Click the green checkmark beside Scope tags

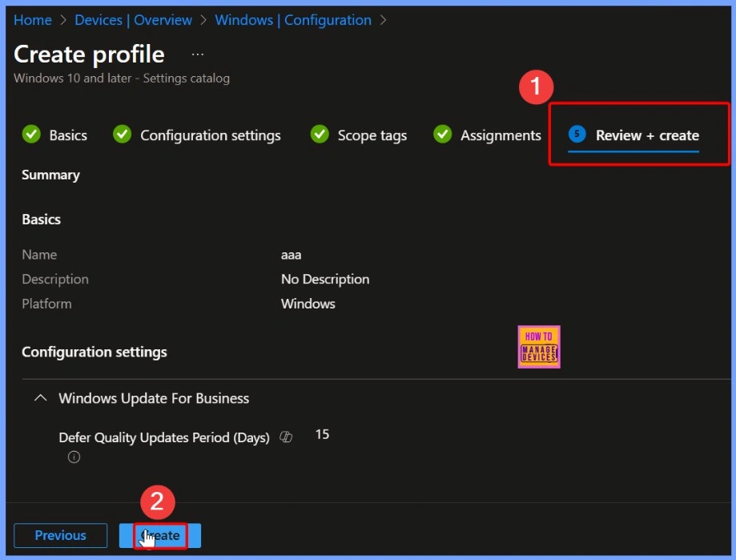pos(320,135)
